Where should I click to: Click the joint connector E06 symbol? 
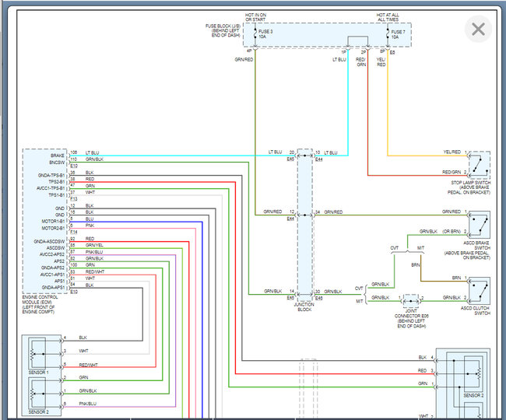[410, 301]
